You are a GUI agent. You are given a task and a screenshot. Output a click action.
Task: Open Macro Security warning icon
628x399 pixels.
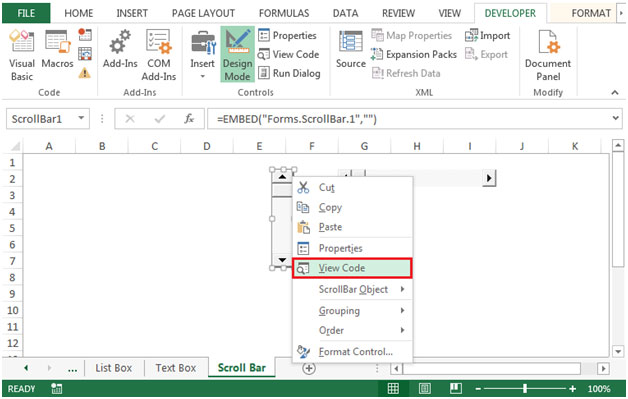pos(85,73)
